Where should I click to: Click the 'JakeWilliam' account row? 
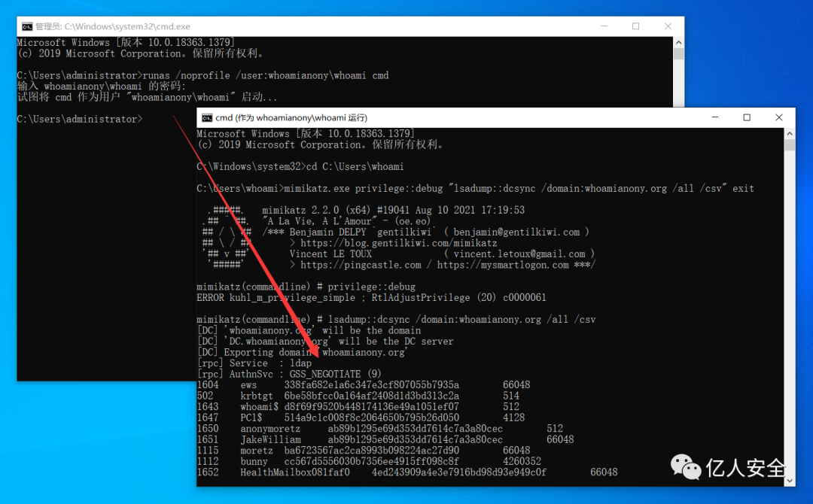click(x=385, y=439)
